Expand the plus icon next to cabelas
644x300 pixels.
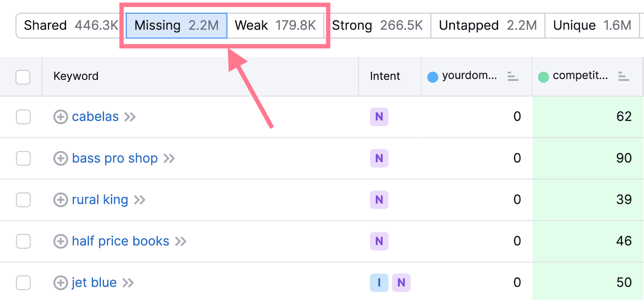pos(60,117)
